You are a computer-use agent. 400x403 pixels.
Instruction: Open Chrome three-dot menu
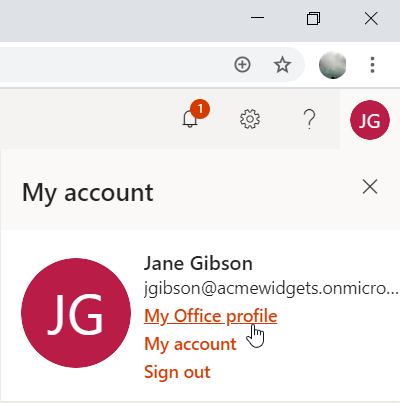(372, 65)
